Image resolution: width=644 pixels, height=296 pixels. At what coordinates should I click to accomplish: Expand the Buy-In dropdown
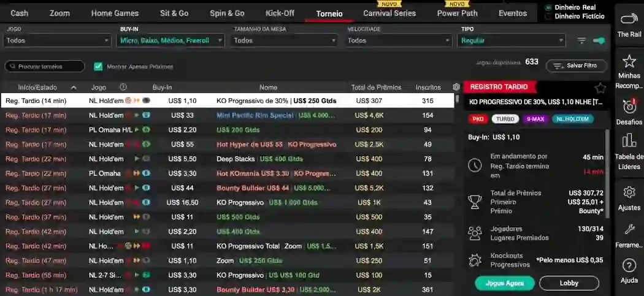coord(171,40)
